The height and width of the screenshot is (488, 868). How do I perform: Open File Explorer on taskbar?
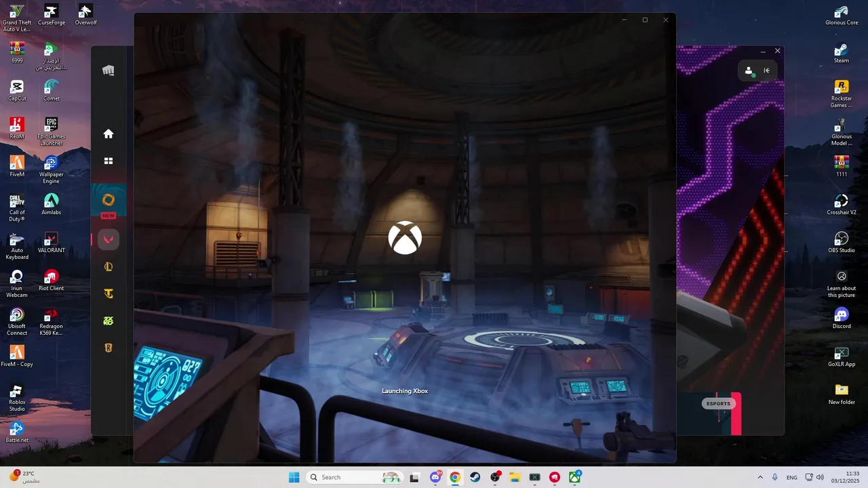(515, 477)
